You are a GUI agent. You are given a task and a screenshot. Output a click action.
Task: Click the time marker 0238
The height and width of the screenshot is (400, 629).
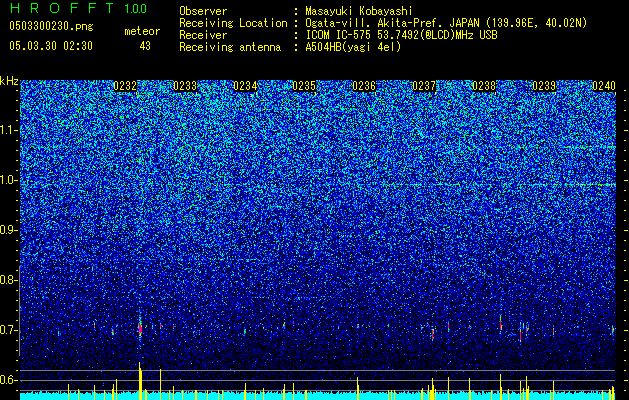coord(484,86)
